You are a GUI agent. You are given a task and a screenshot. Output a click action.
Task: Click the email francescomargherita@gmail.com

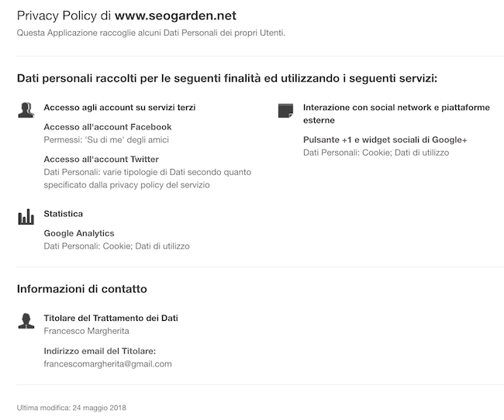pos(108,364)
